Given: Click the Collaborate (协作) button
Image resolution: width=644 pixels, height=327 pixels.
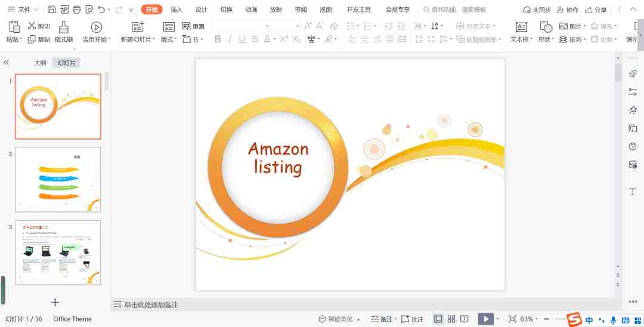Looking at the screenshot, I should point(568,10).
